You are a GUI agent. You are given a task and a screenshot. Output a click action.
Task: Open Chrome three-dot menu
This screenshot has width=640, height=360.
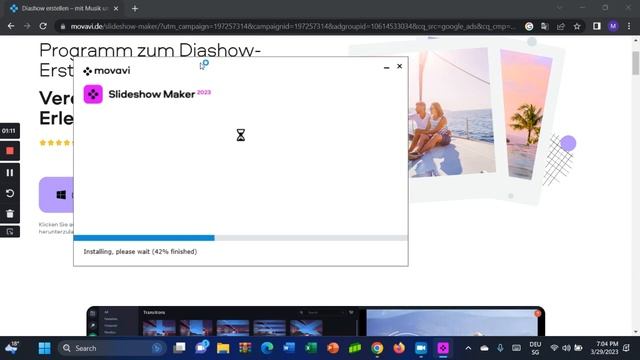pos(629,26)
